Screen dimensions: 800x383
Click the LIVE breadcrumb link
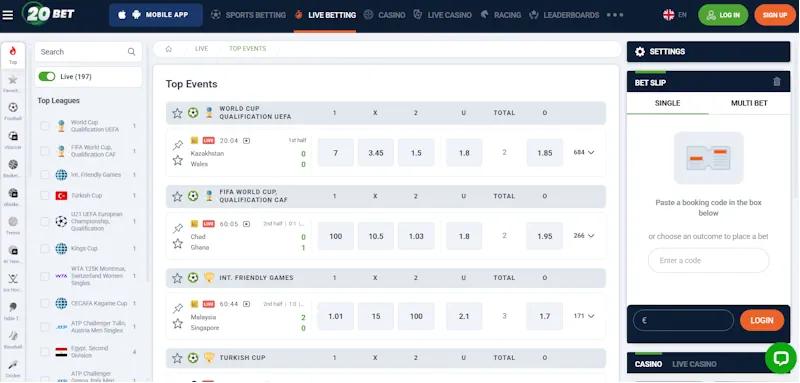(202, 49)
